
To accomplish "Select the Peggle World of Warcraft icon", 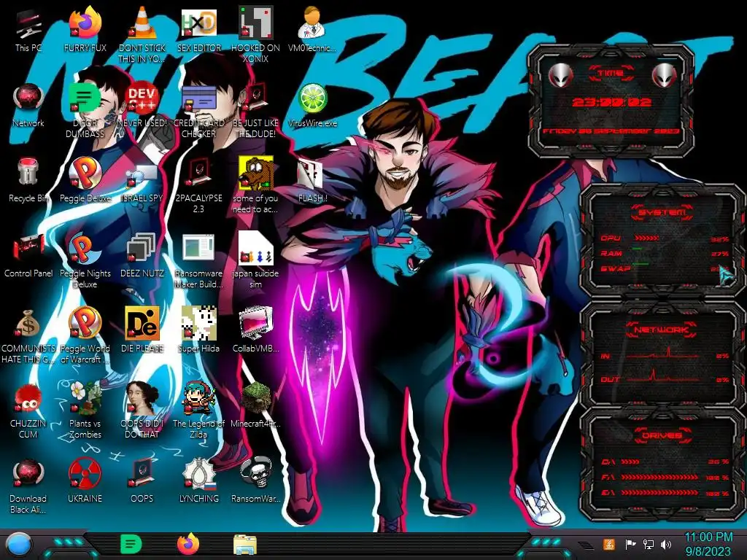I will pos(85,323).
